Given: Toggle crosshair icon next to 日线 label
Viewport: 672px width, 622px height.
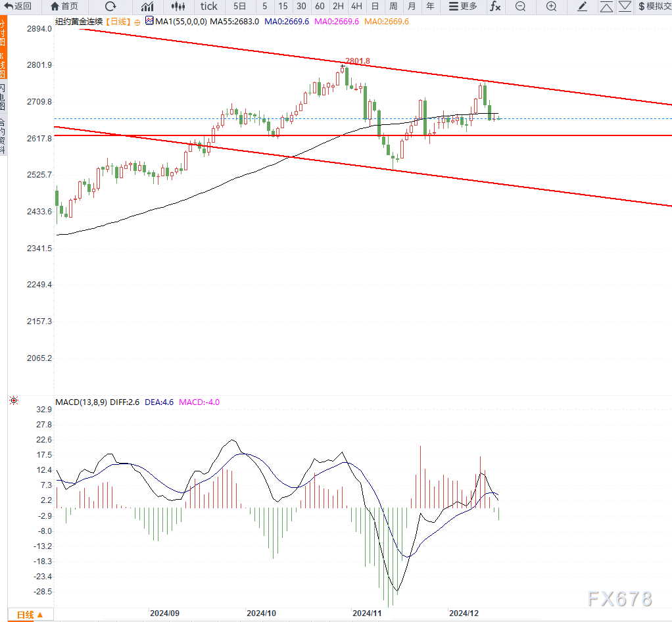Looking at the screenshot, I should (137, 22).
